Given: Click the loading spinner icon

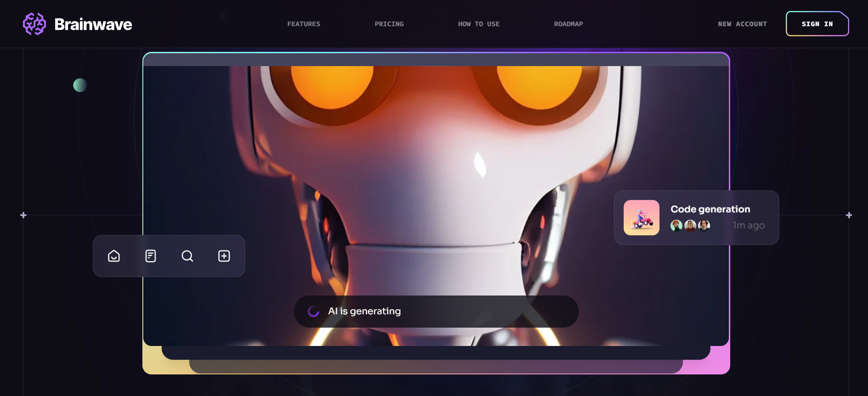Looking at the screenshot, I should (314, 312).
